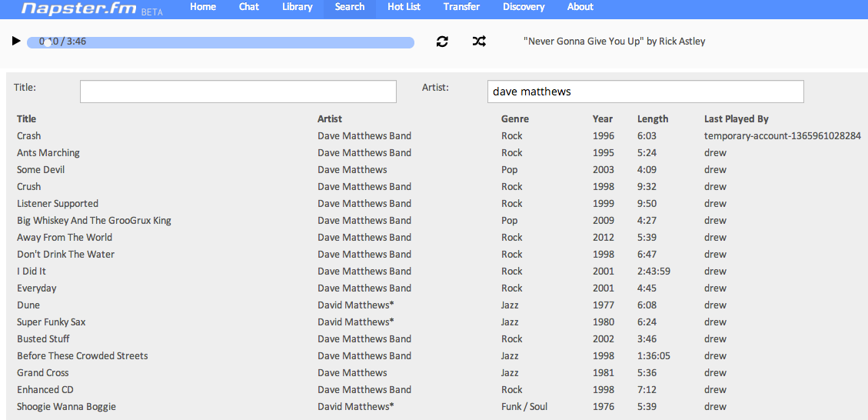
Task: Navigate to the Discovery tab
Action: pyautogui.click(x=524, y=7)
